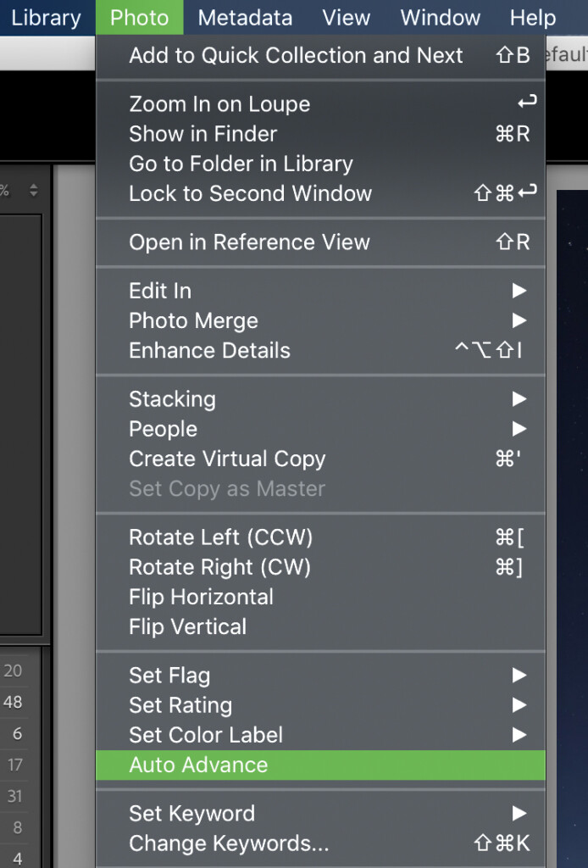Image resolution: width=588 pixels, height=868 pixels.
Task: Expand the People submenu
Action: (x=320, y=429)
